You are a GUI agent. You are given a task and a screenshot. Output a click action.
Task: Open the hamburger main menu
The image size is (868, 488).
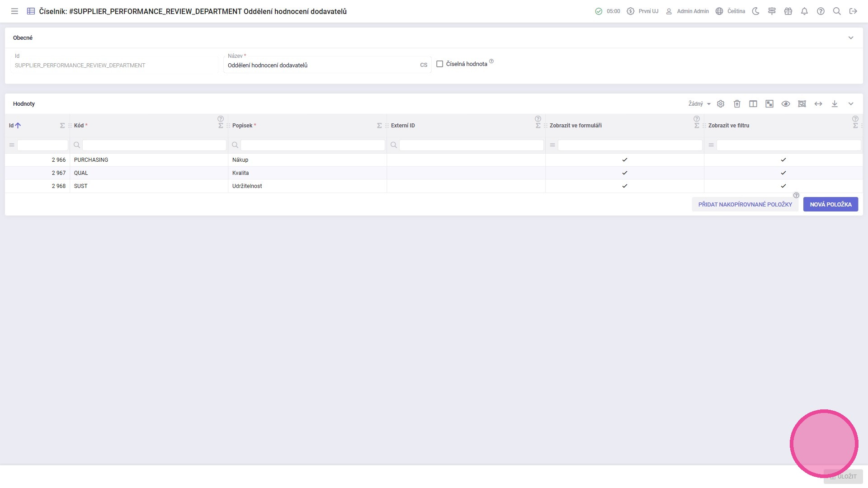point(14,11)
